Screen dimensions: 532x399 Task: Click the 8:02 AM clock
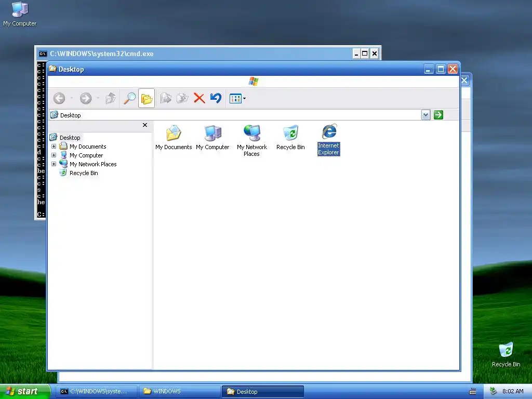513,391
